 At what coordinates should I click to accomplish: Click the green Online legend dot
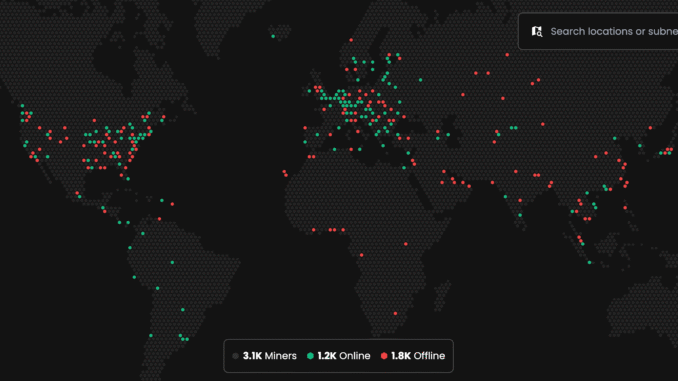click(x=310, y=356)
